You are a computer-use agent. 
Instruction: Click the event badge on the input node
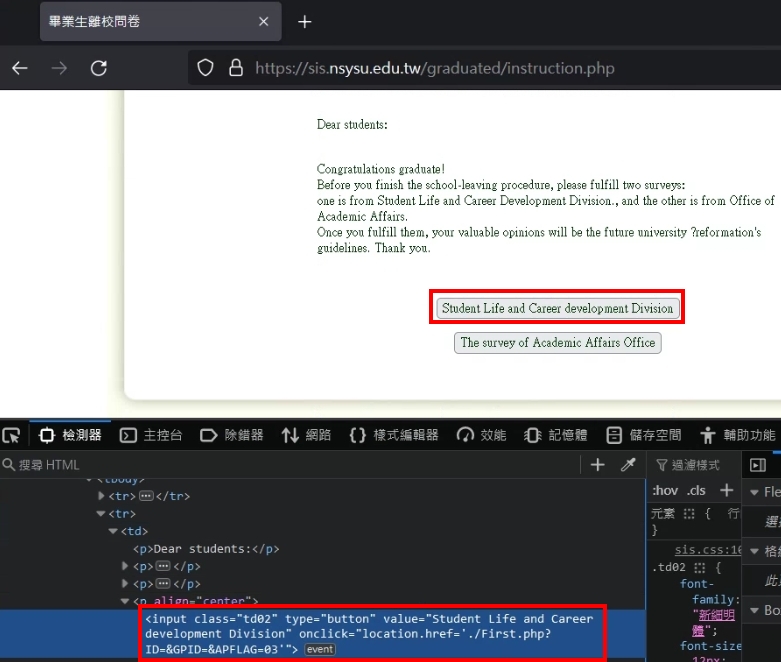[320, 650]
